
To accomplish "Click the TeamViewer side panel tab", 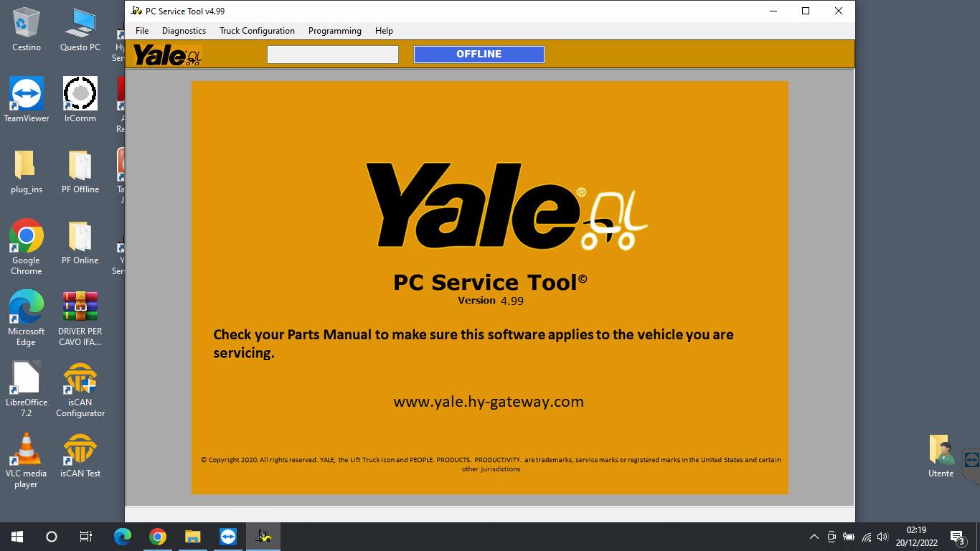I will (971, 459).
